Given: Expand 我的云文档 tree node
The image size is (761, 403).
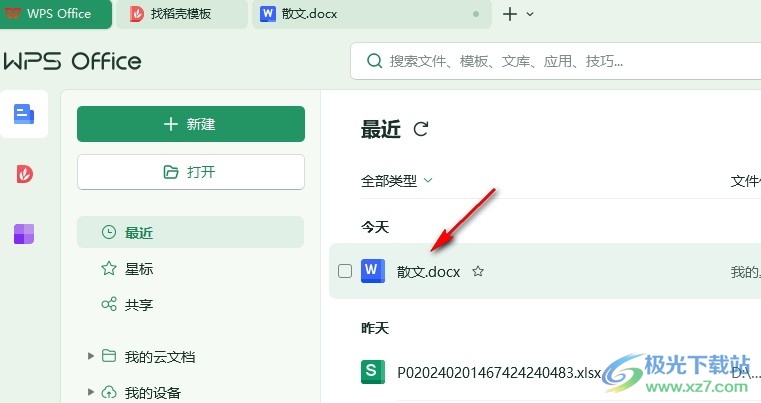Looking at the screenshot, I should pyautogui.click(x=91, y=356).
